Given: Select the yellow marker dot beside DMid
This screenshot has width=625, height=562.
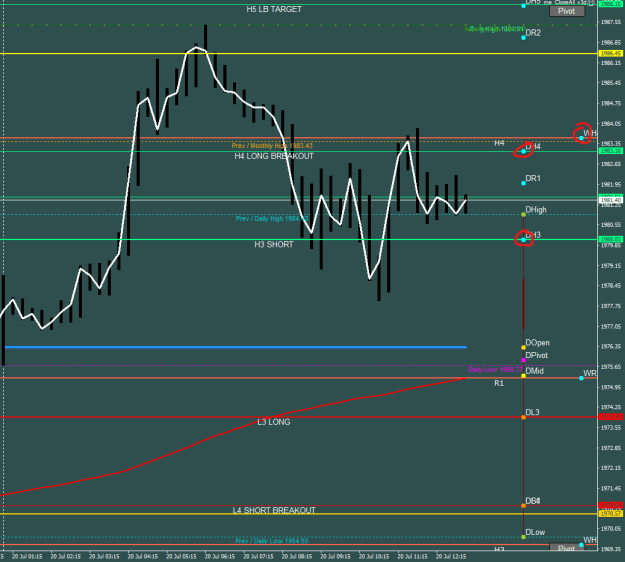Looking at the screenshot, I should 523,376.
